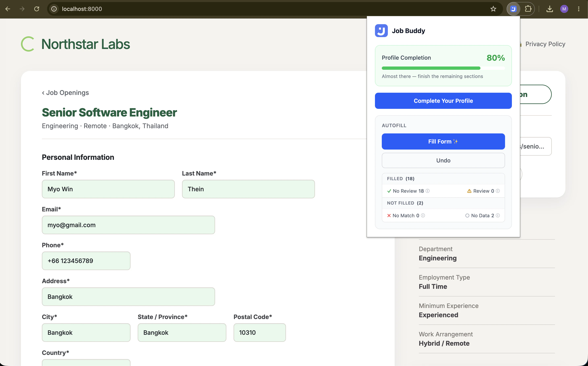Bookmark this page with the star icon
The image size is (588, 366).
(493, 9)
